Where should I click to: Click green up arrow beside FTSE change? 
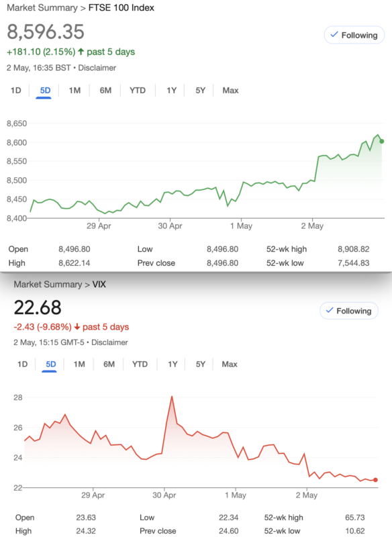(x=81, y=52)
